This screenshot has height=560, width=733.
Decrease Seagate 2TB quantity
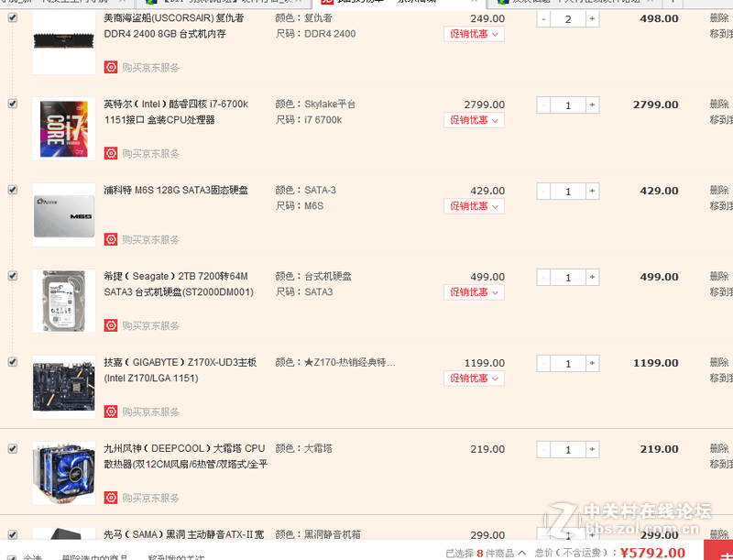(543, 277)
